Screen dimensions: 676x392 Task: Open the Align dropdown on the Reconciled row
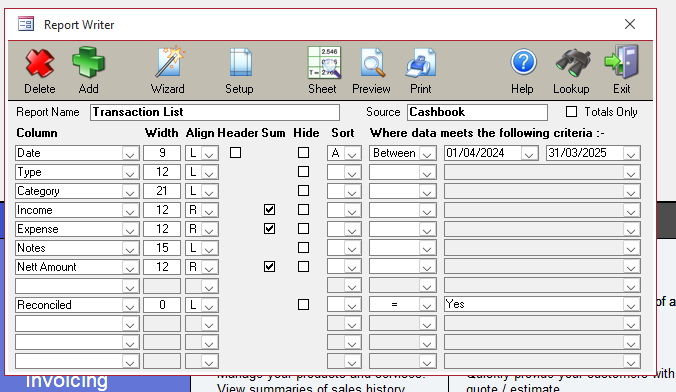pos(210,305)
